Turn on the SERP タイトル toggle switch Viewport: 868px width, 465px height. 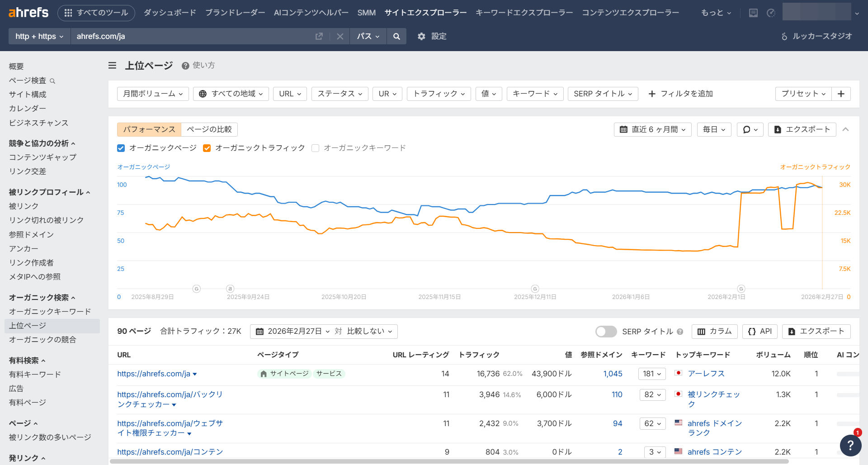pos(606,332)
